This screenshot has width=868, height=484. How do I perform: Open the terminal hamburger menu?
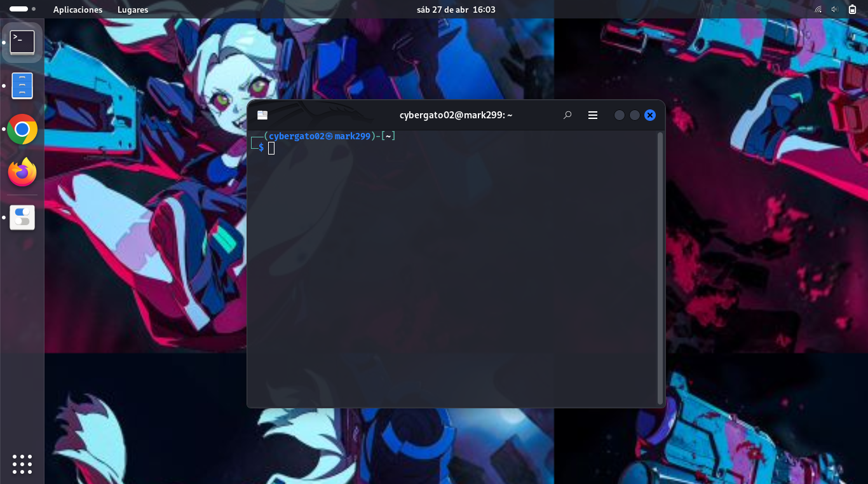pyautogui.click(x=593, y=115)
